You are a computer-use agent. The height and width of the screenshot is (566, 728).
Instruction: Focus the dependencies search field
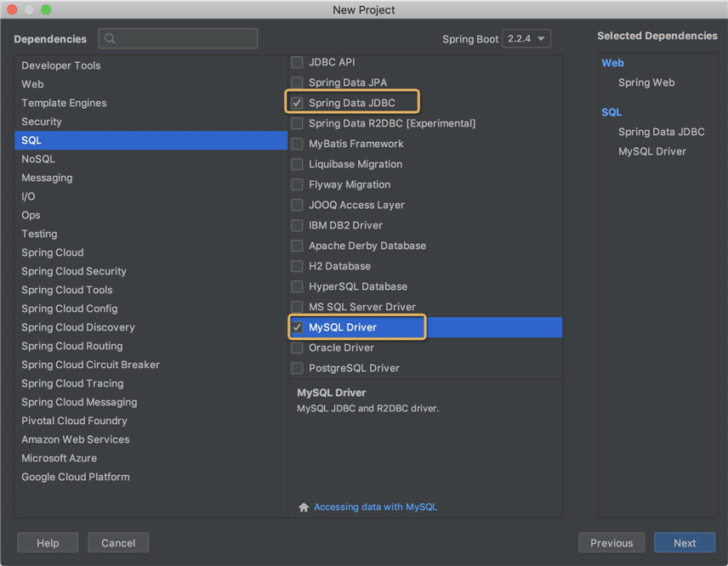(178, 38)
